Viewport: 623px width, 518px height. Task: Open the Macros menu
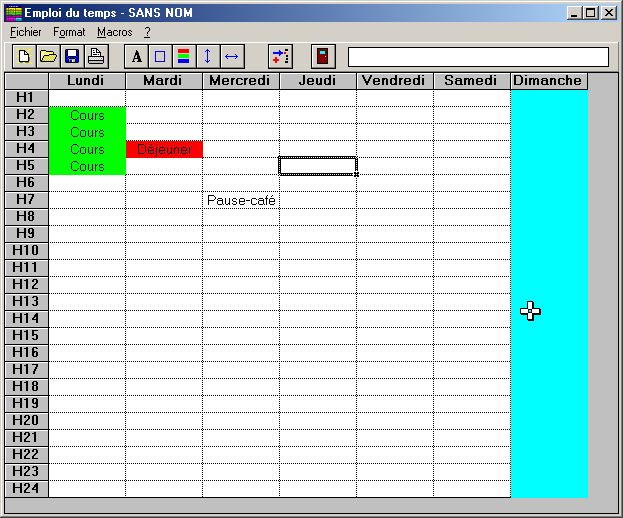pos(114,32)
